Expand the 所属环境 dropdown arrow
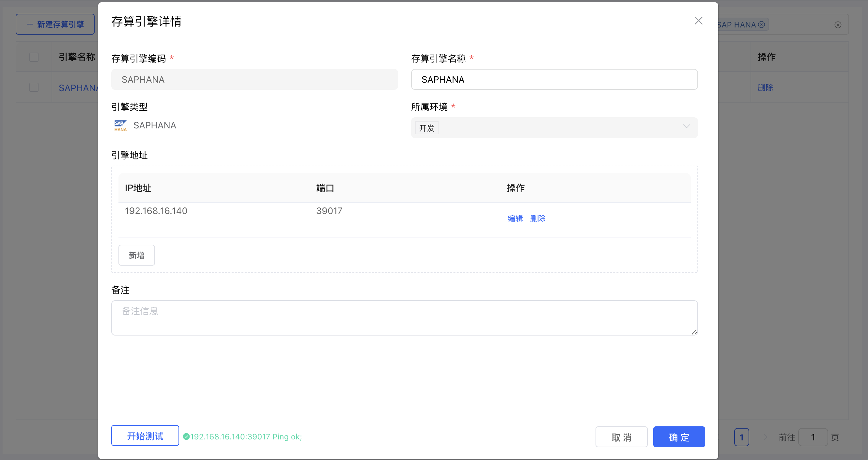This screenshot has width=868, height=460. tap(686, 127)
